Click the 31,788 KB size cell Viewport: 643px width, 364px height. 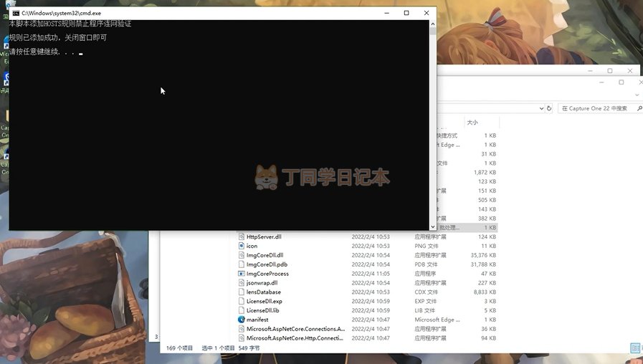483,264
